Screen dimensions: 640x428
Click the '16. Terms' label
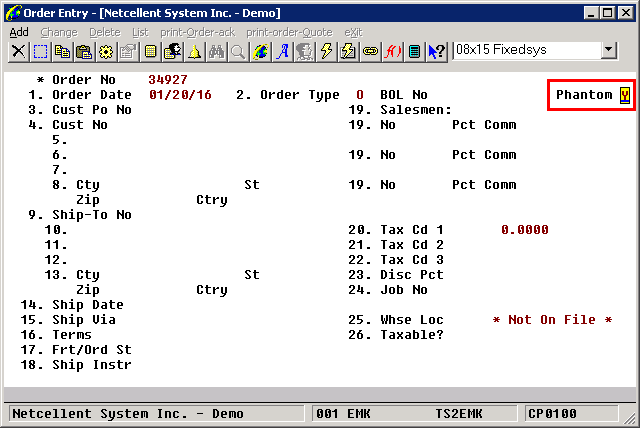tap(56, 335)
